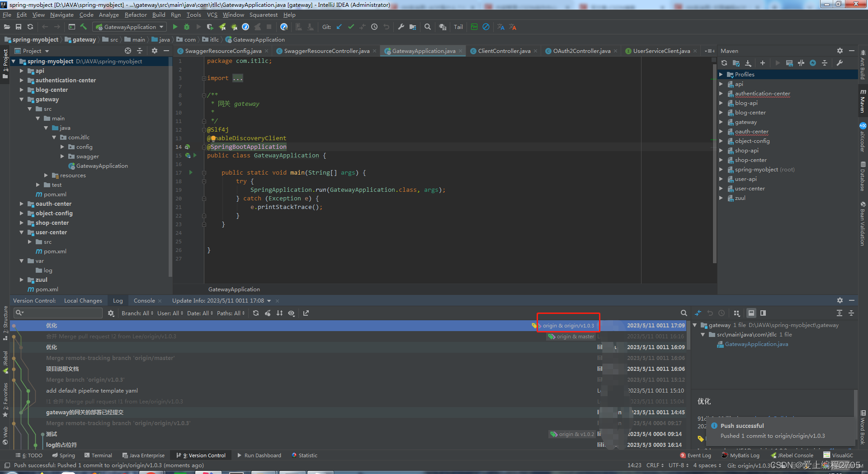Viewport: 868px width, 474px height.
Task: Expand all in commit changes pane
Action: point(839,313)
